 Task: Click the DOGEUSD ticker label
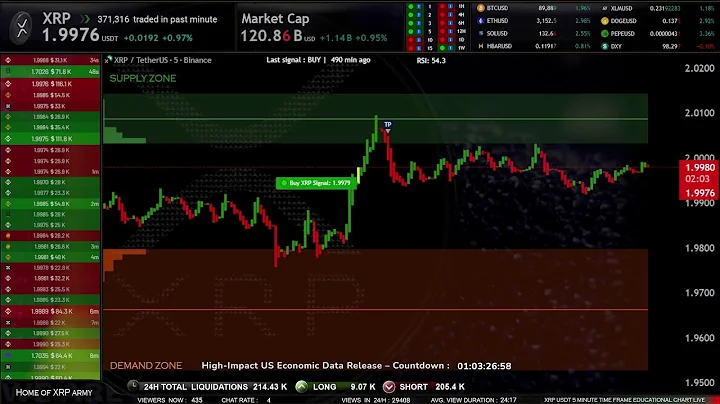(624, 21)
